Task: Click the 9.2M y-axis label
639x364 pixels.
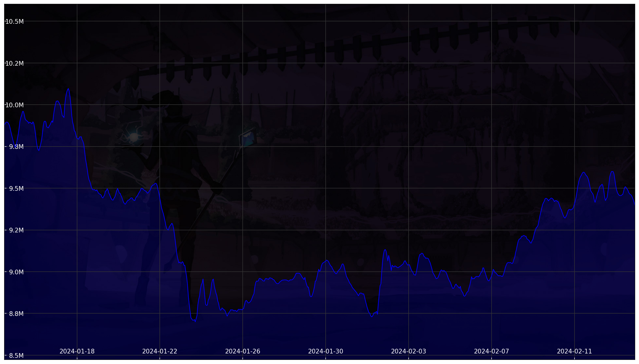Action: click(x=16, y=230)
